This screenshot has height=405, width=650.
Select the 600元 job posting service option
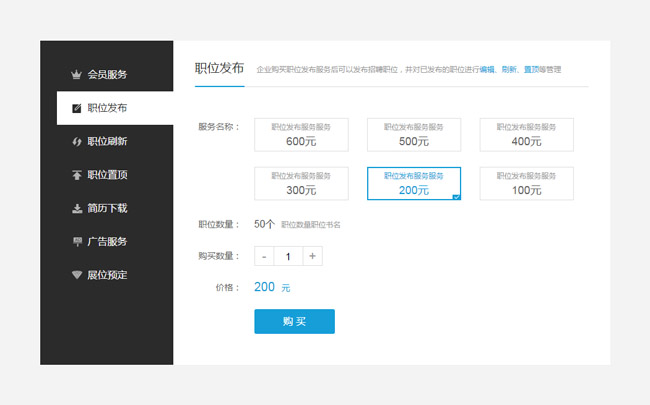pos(301,134)
